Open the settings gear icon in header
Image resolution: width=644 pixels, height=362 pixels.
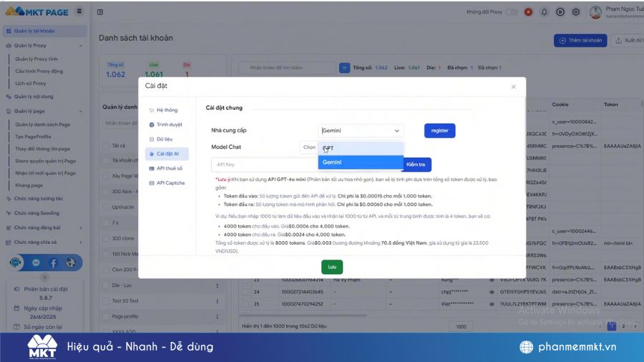[576, 12]
